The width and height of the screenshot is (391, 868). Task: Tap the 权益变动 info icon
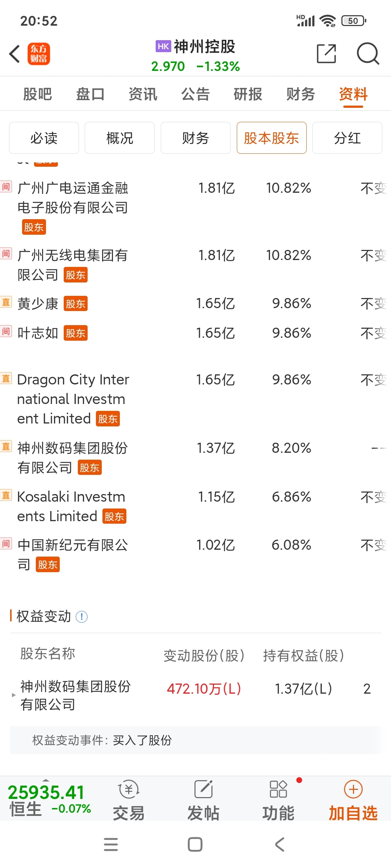pos(82,617)
